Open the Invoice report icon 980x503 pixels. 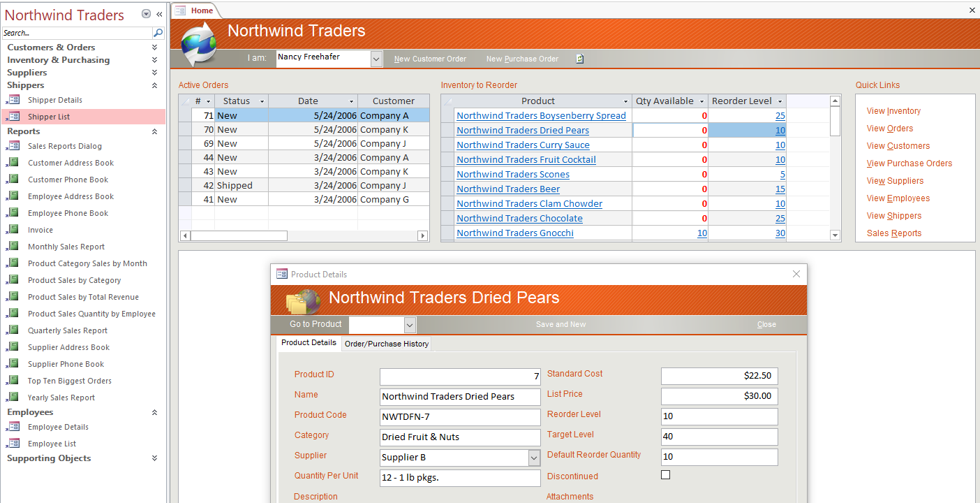13,230
